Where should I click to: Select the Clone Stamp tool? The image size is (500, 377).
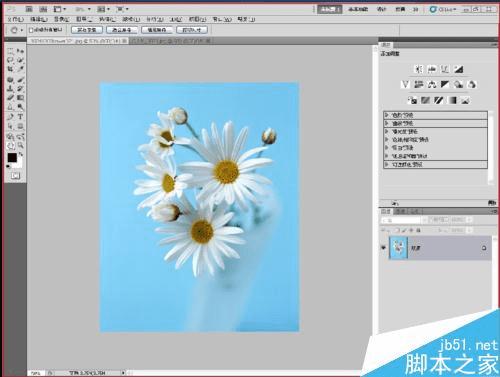pos(10,89)
